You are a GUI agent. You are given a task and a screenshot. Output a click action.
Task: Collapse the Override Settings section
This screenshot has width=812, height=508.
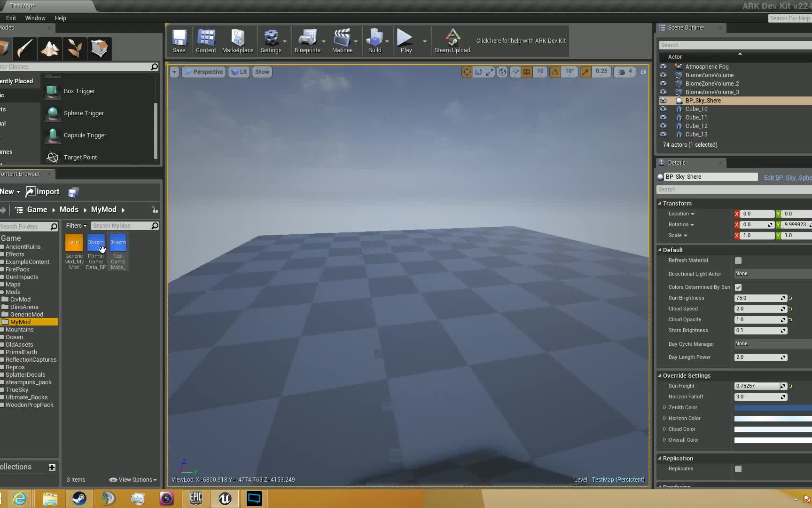click(660, 376)
